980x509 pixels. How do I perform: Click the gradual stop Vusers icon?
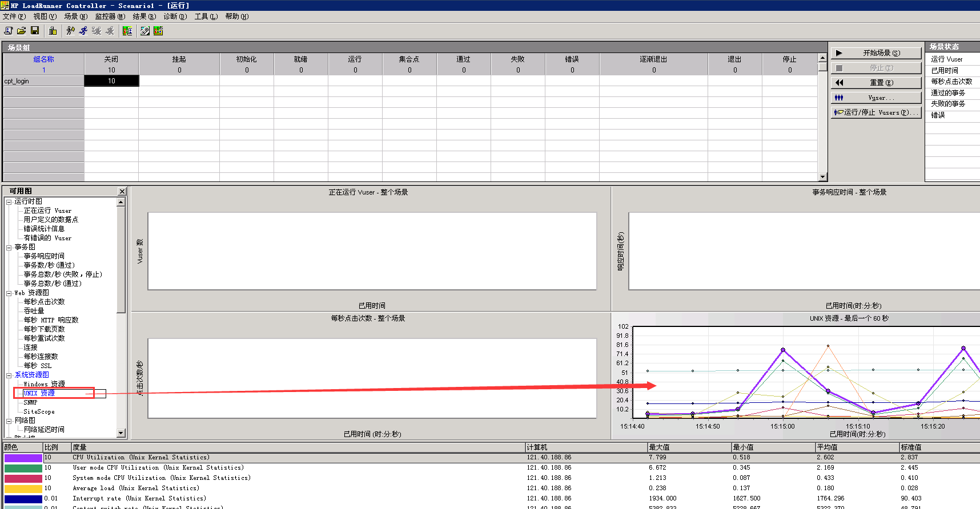point(97,30)
